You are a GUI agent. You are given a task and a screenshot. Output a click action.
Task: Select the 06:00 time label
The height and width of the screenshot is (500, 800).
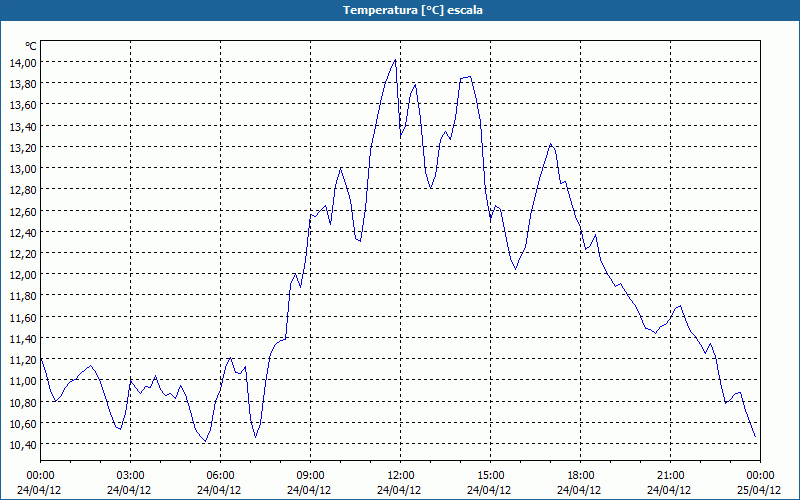tap(220, 476)
